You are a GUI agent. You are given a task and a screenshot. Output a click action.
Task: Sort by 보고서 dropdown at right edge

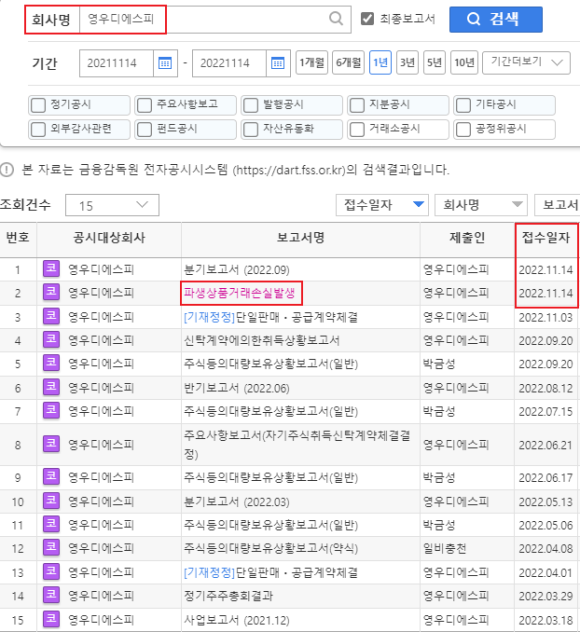[x=557, y=205]
